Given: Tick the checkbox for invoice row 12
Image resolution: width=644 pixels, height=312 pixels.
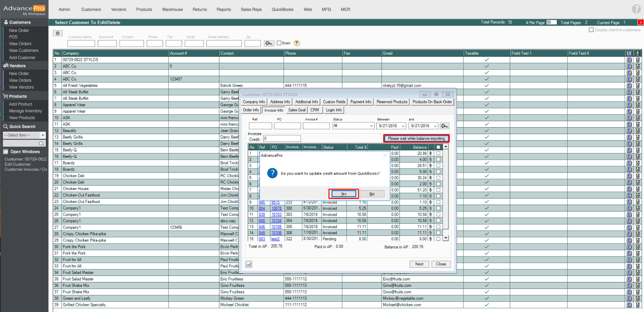Looking at the screenshot, I should coord(438,220).
